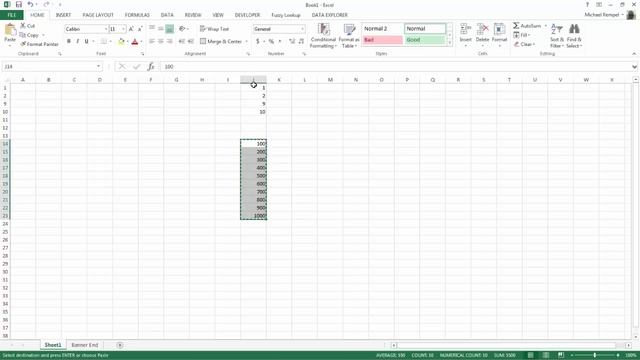Open the font name dropdown

pos(106,29)
